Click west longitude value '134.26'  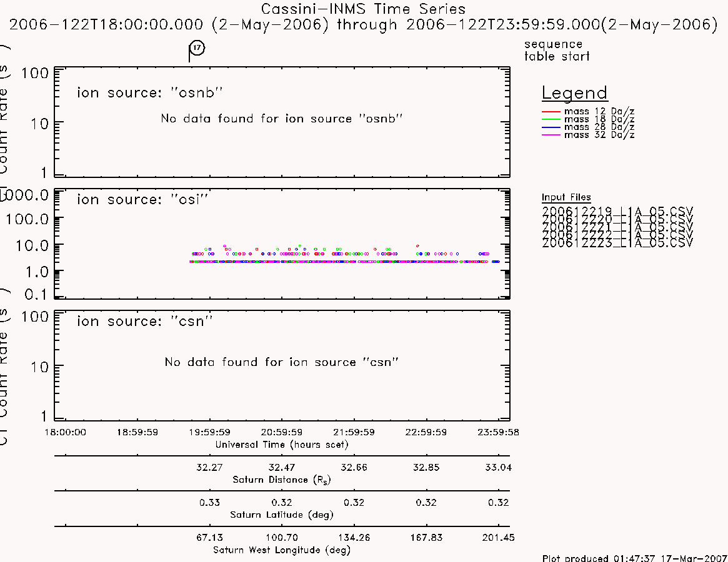coord(354,538)
